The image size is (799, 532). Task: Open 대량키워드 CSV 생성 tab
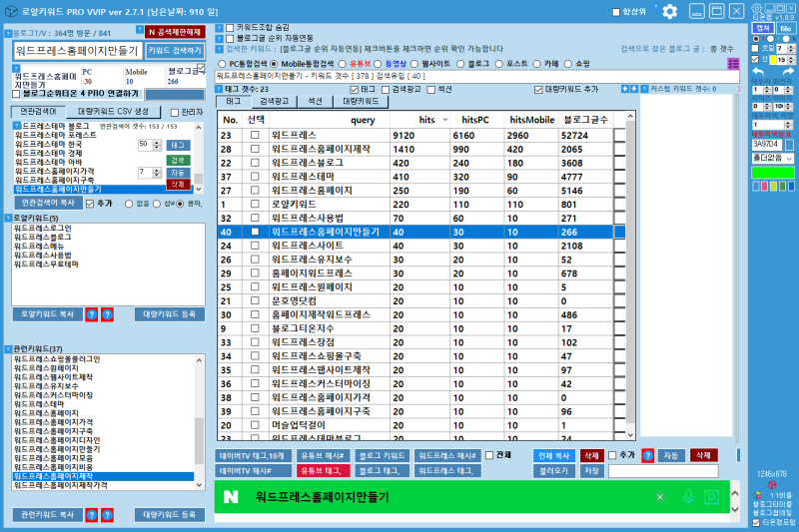(113, 112)
